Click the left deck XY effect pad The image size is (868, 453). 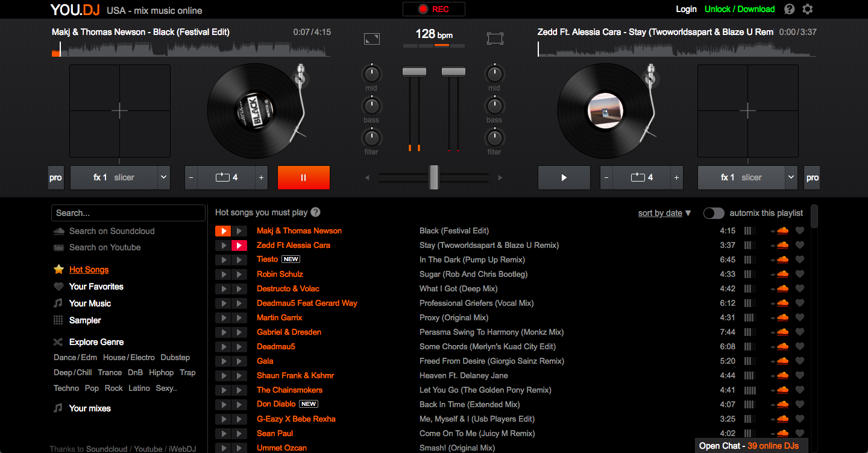(x=120, y=111)
